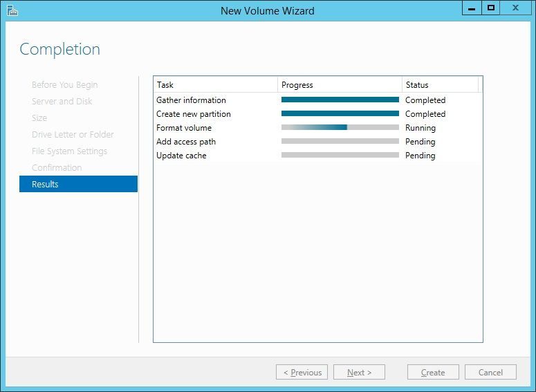
Task: Click the Next button
Action: pos(359,372)
